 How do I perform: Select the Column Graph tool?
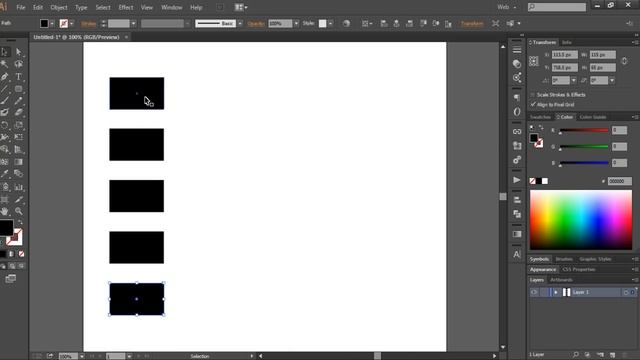18,187
